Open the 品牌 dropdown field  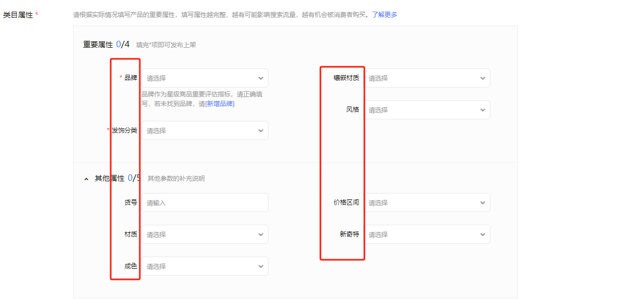(204, 78)
